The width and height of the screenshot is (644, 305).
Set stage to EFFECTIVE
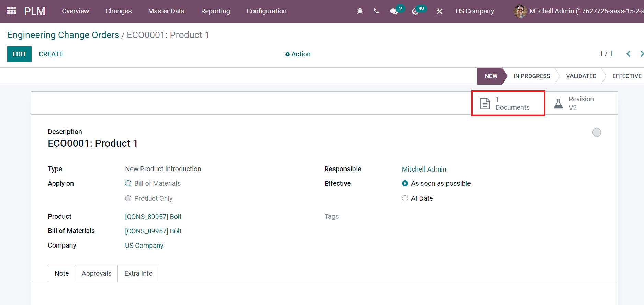[626, 76]
